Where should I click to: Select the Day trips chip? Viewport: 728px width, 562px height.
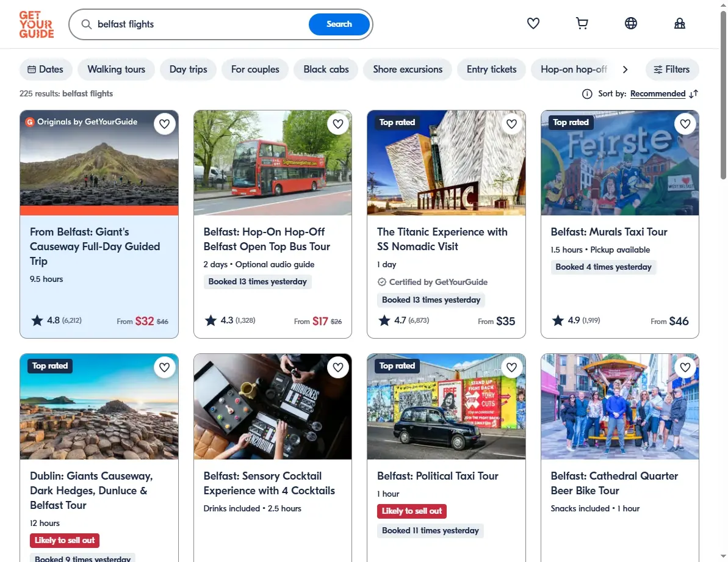188,69
